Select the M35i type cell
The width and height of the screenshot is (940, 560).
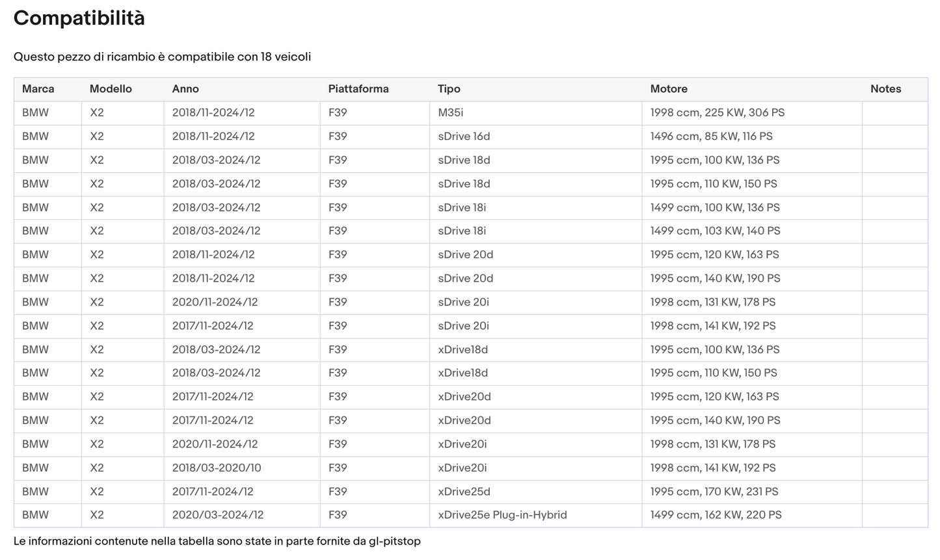tap(451, 113)
